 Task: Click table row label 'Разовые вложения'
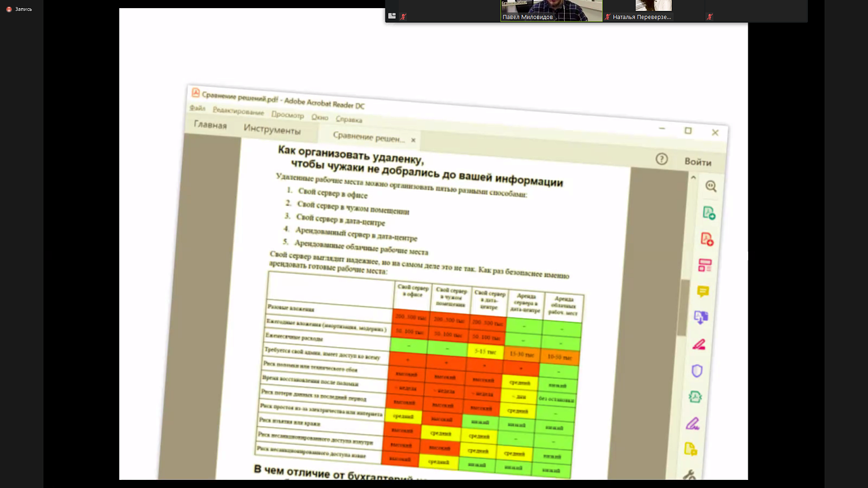(x=290, y=308)
